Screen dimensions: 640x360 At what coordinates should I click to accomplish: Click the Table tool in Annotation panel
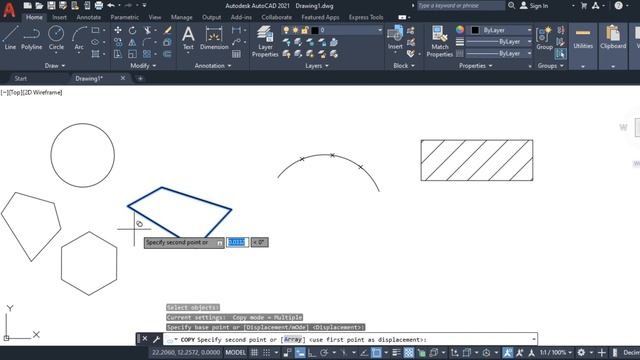(x=236, y=54)
